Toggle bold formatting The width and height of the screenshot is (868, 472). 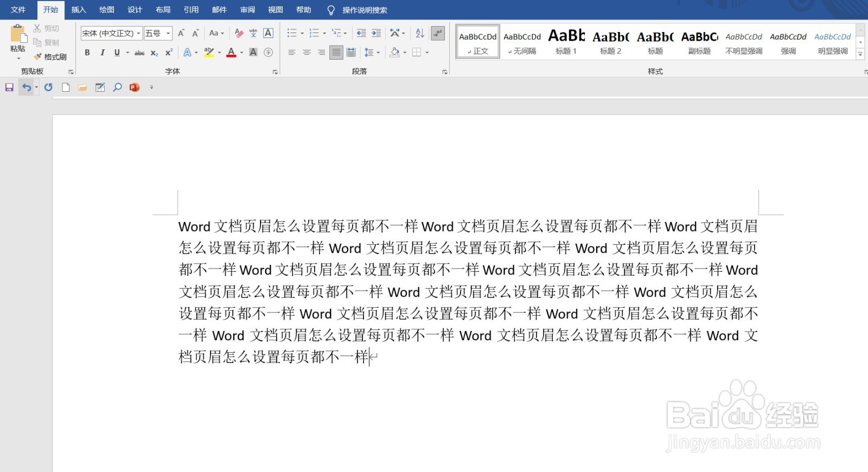click(87, 53)
